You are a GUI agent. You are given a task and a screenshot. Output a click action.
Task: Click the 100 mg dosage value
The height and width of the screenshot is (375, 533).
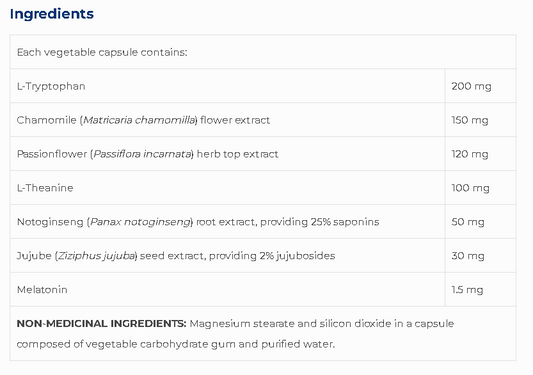tap(470, 188)
